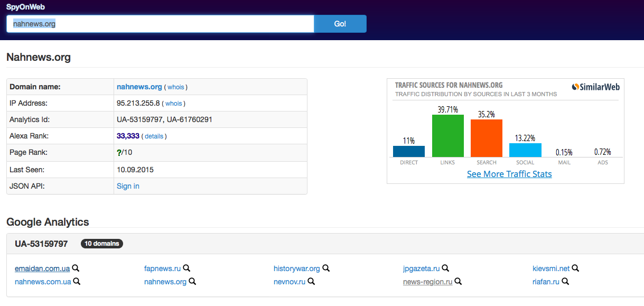Click the UA-53159797 panel heading
This screenshot has width=644, height=306.
(x=41, y=244)
